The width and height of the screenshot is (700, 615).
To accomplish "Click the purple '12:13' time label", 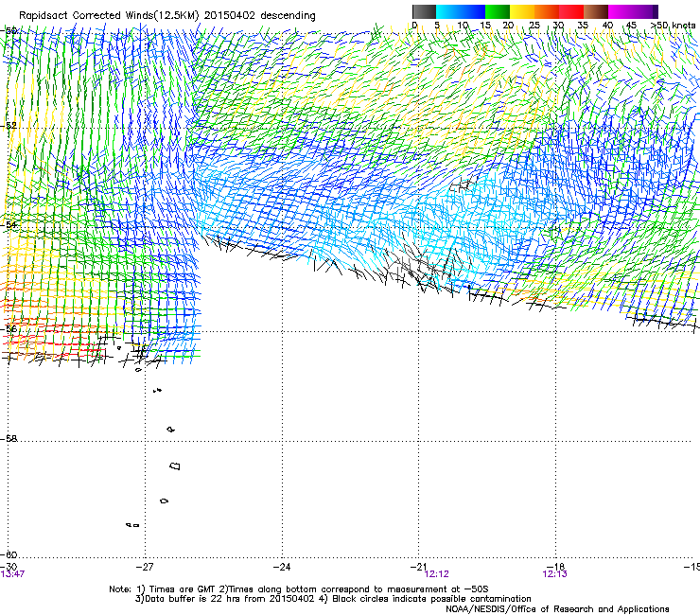I will [x=554, y=574].
